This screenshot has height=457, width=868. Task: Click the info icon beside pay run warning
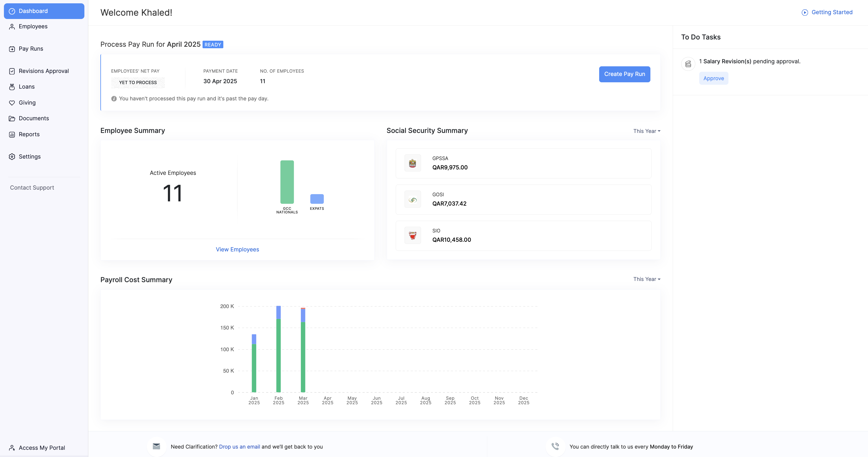(x=114, y=99)
